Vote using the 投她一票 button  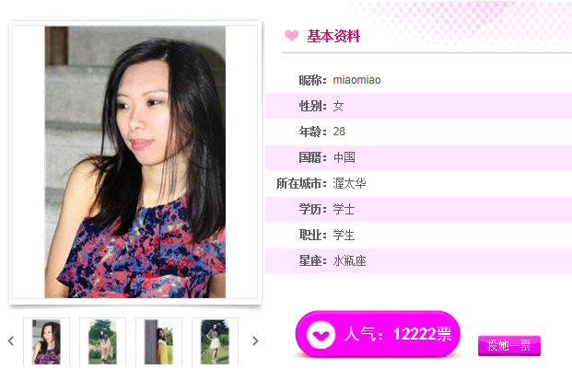point(508,345)
